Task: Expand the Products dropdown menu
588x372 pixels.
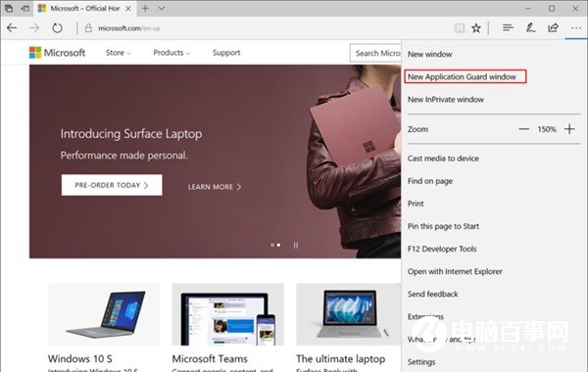Action: point(171,53)
